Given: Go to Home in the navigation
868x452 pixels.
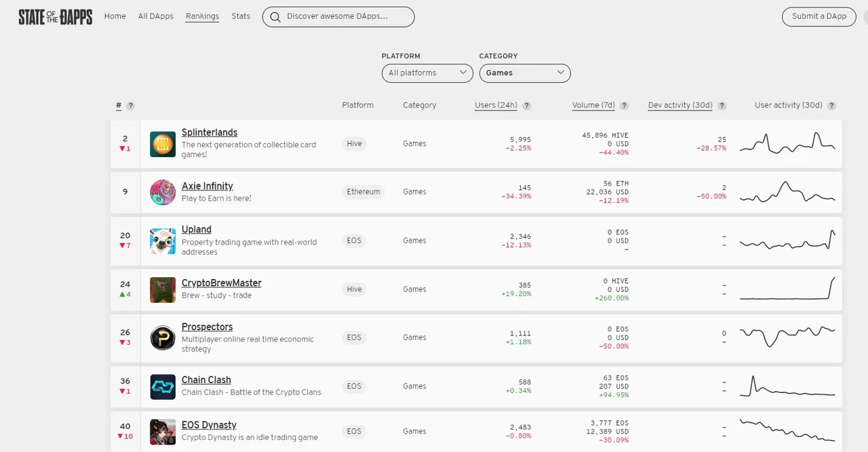Looking at the screenshot, I should click(x=115, y=16).
